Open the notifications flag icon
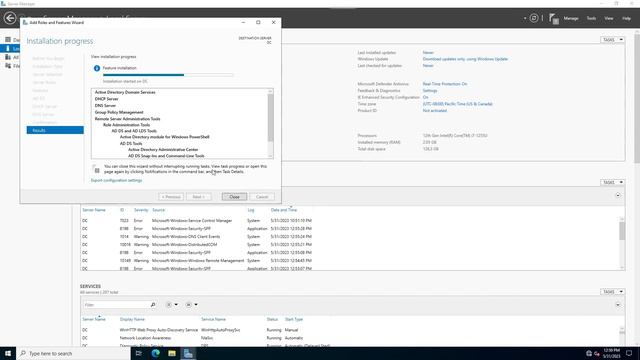Screen dimensions: 640x360 click(553, 18)
